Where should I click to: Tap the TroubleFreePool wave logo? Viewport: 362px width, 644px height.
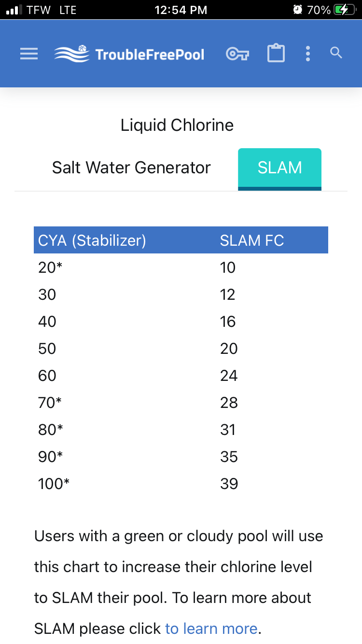[72, 54]
